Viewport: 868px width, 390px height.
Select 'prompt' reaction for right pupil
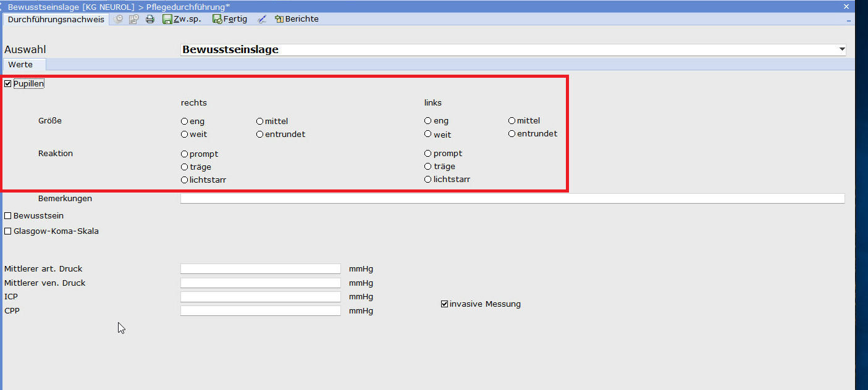(x=185, y=154)
